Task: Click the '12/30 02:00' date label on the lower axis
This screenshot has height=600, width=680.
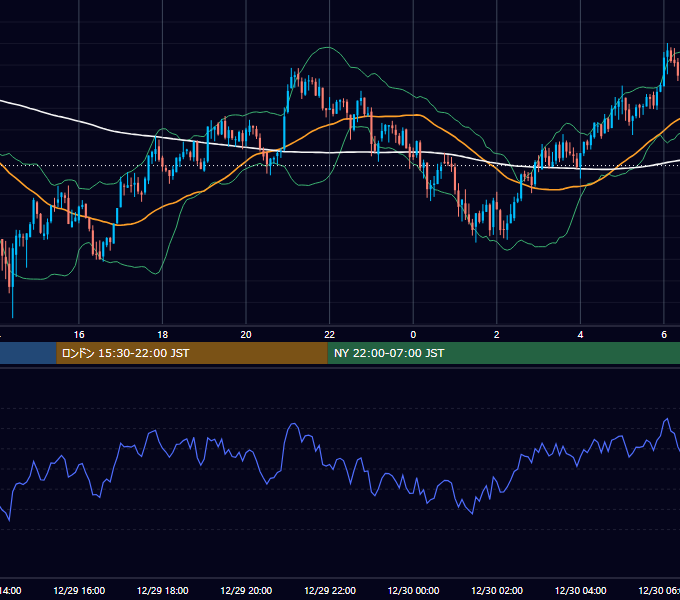Action: [x=497, y=590]
